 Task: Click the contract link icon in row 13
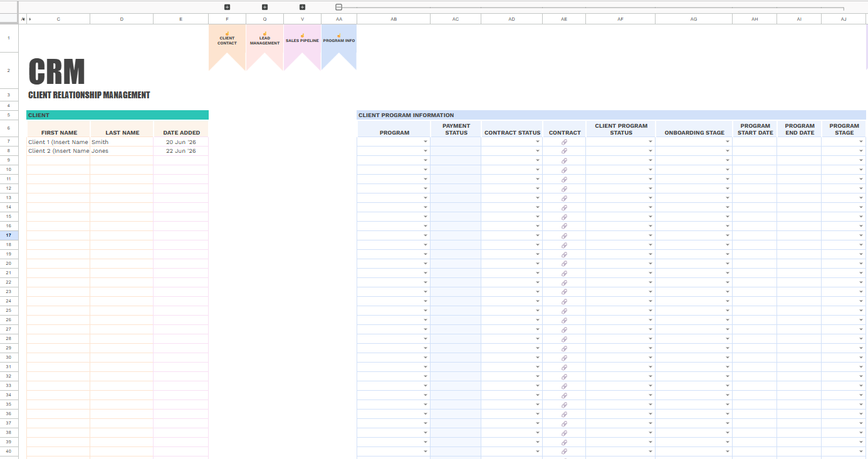pos(564,199)
